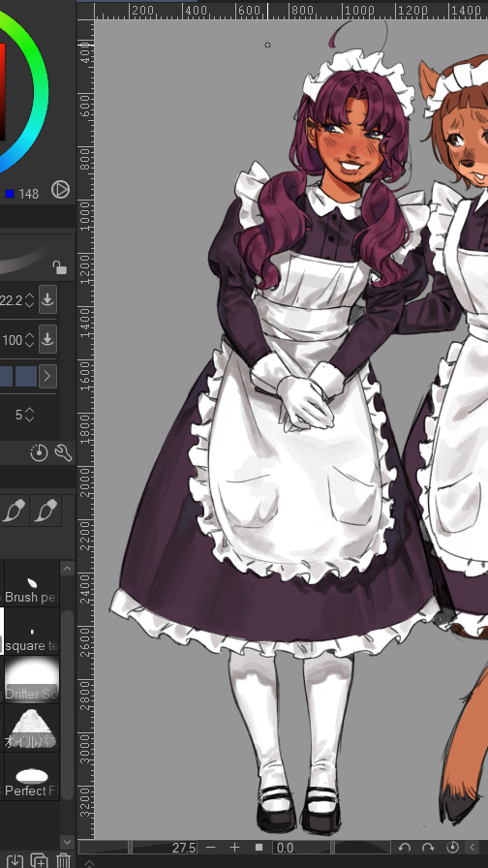Adjust the 22.2 brush size stepper
The image size is (488, 868).
29,300
